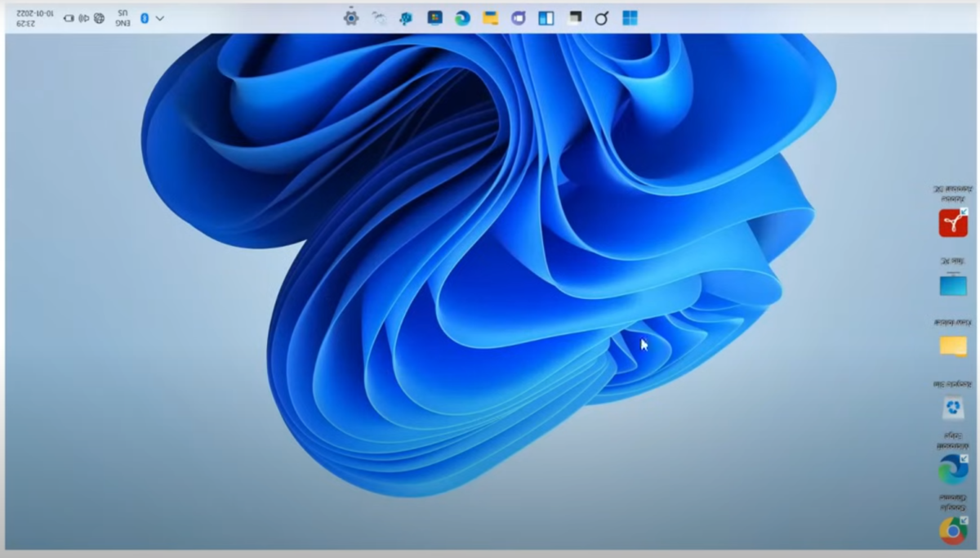Open Microsoft Store from the taskbar
Viewport: 980px width, 558px height.
[434, 18]
